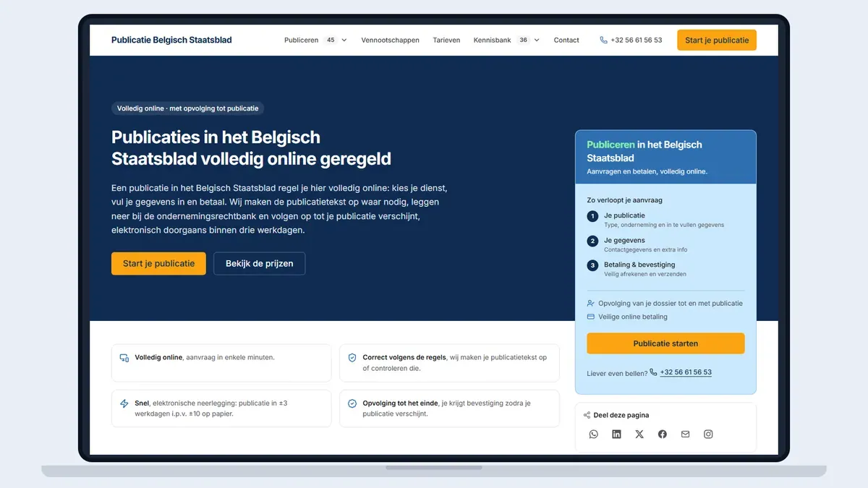Click the phone icon beside 'Liever even bellen?'

(x=654, y=372)
